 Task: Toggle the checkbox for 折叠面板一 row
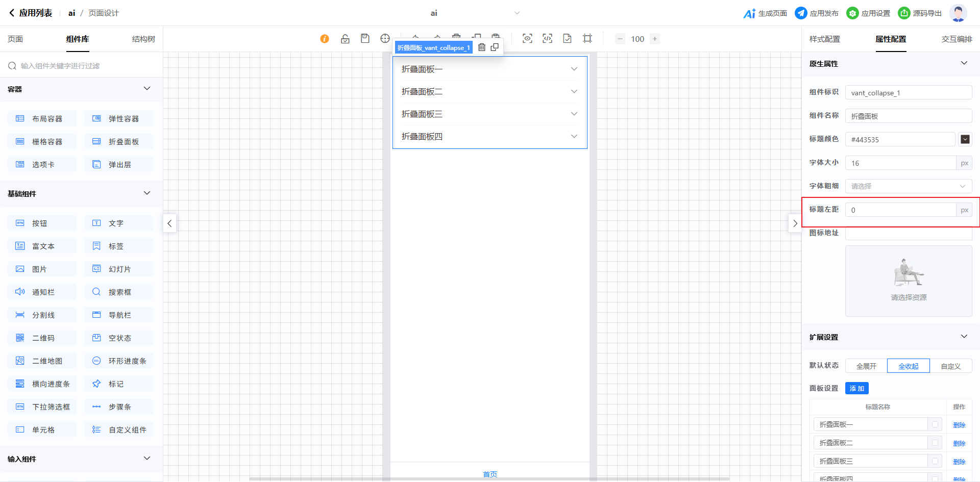[x=935, y=424]
